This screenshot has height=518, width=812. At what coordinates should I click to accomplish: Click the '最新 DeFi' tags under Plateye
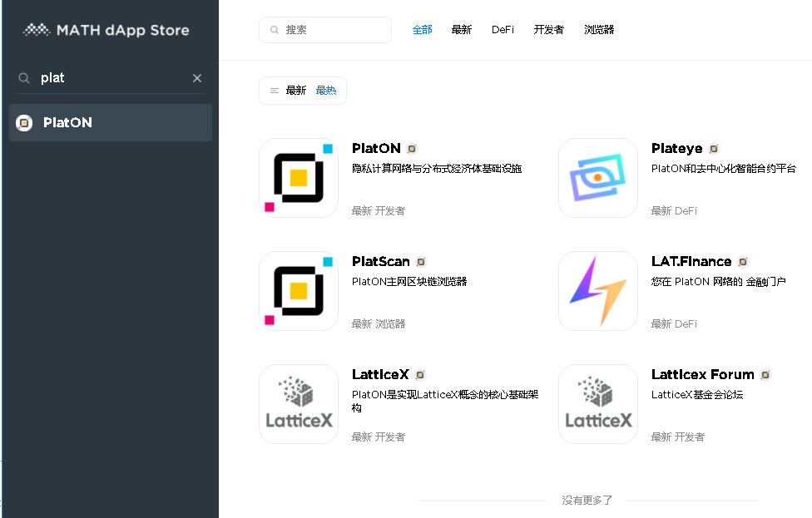tap(674, 211)
